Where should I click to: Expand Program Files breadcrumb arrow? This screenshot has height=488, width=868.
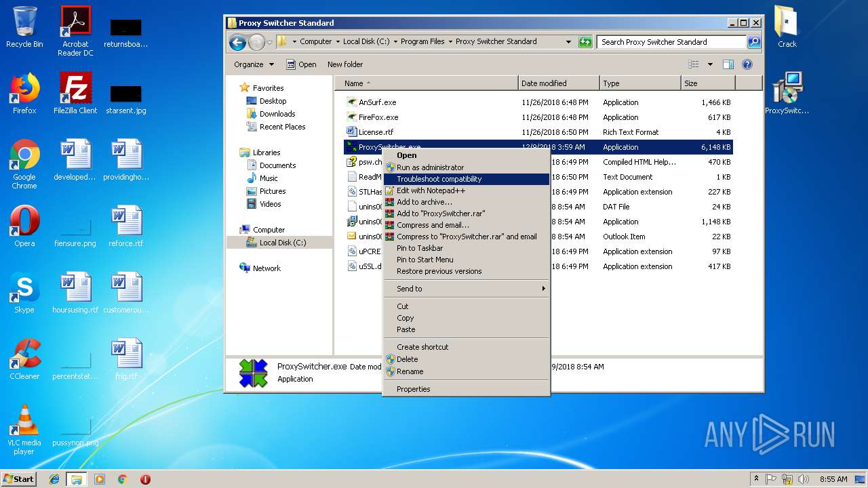[450, 41]
